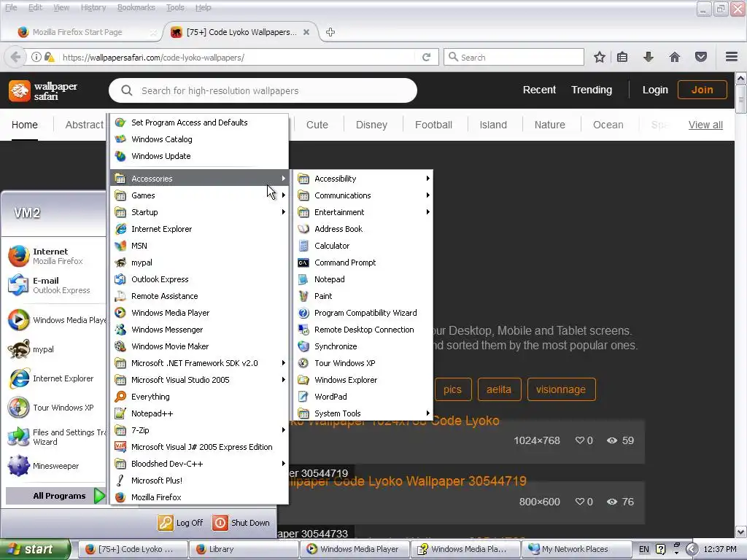Expand Microsoft .NET Framework SDK v2.0
Screen dimensions: 747x560
click(x=199, y=363)
